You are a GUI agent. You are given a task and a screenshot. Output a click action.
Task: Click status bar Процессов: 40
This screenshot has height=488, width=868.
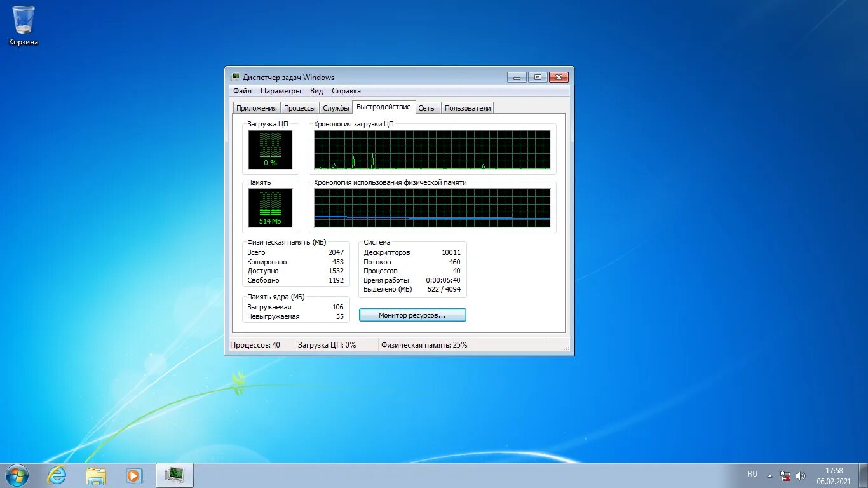coord(255,345)
